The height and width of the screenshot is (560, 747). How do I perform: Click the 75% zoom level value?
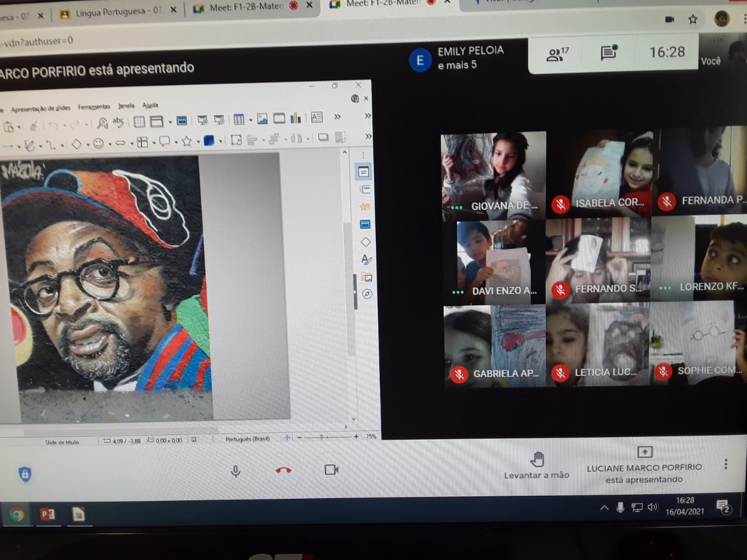(x=371, y=436)
